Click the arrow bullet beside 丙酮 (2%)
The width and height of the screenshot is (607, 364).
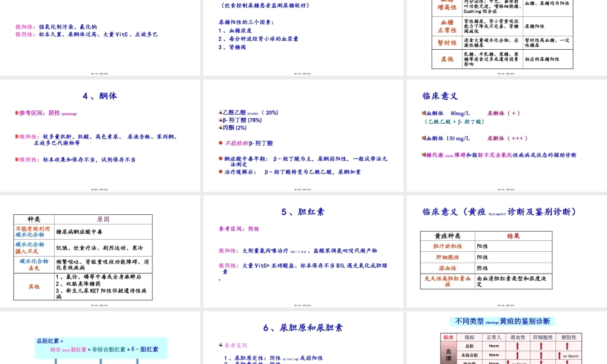pyautogui.click(x=219, y=128)
